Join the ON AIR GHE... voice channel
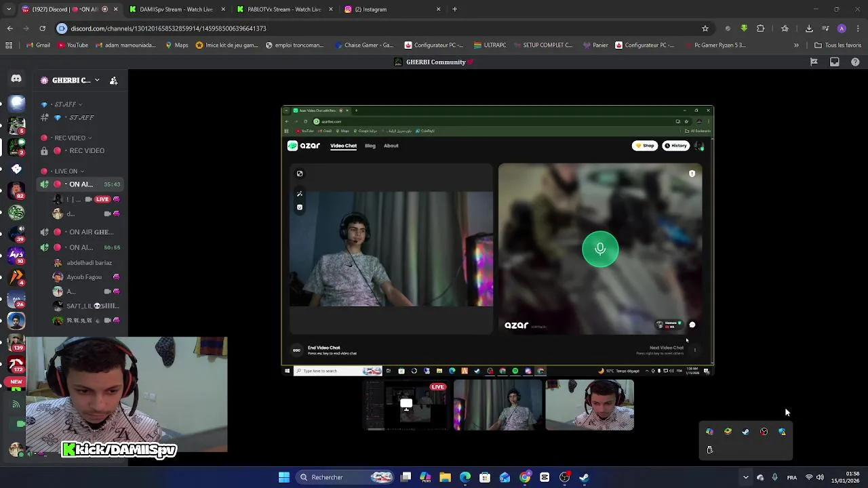 point(81,232)
